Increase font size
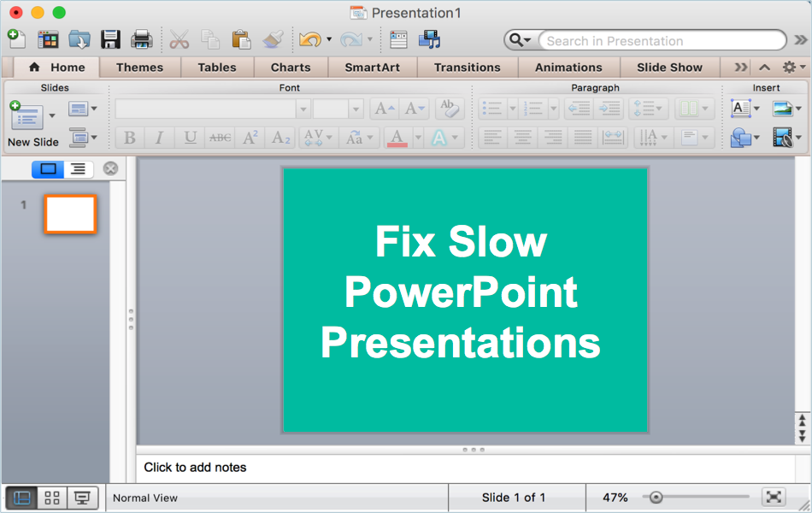Screen dimensions: 812x513 385,109
